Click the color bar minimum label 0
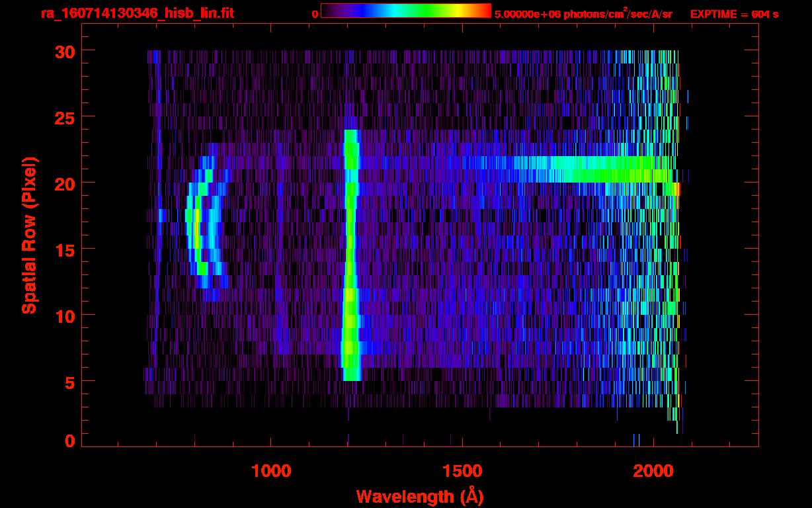Viewport: 812px width, 508px height. click(x=315, y=14)
